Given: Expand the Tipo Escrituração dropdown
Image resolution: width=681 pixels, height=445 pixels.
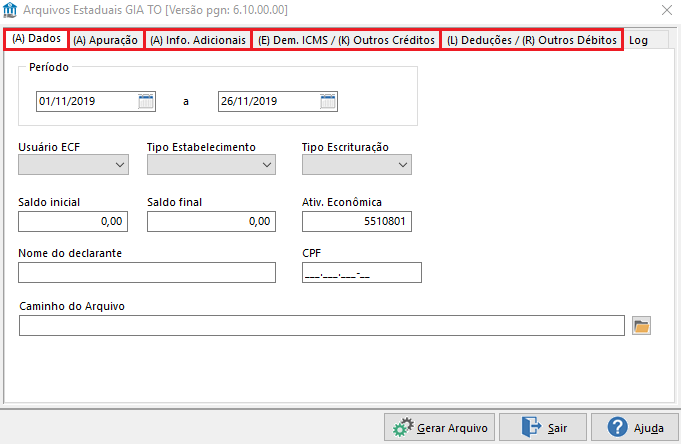Looking at the screenshot, I should coord(357,165).
